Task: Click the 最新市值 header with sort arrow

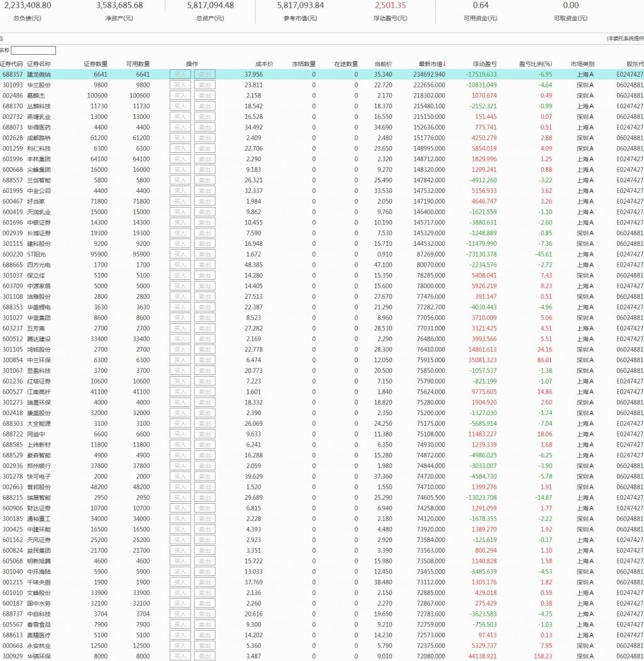Action: [x=432, y=64]
